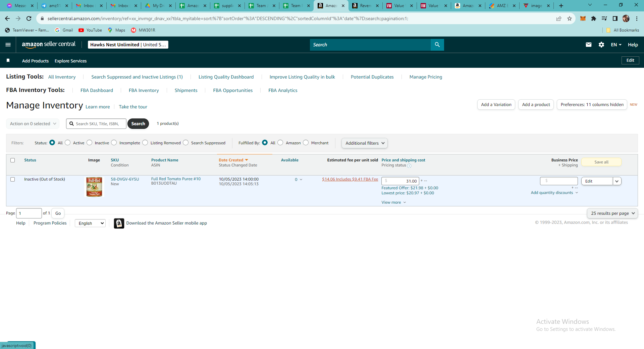Click the share page icon in address bar
The image size is (644, 349).
pos(559,18)
